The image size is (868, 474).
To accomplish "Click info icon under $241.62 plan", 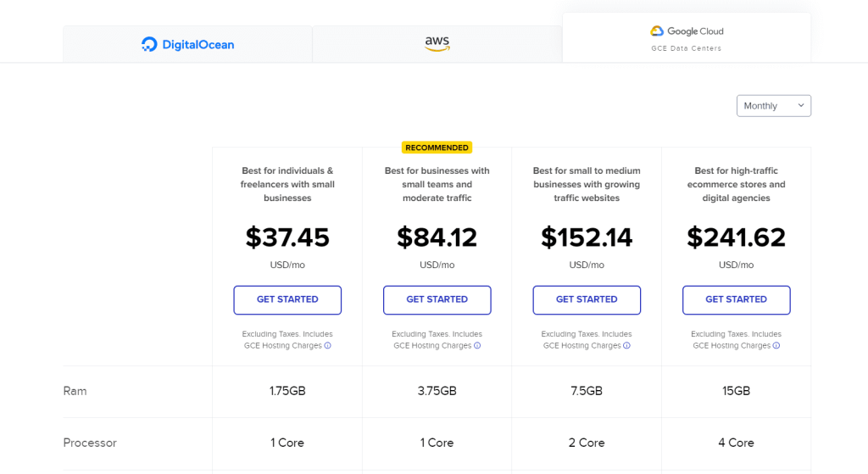I will (776, 345).
